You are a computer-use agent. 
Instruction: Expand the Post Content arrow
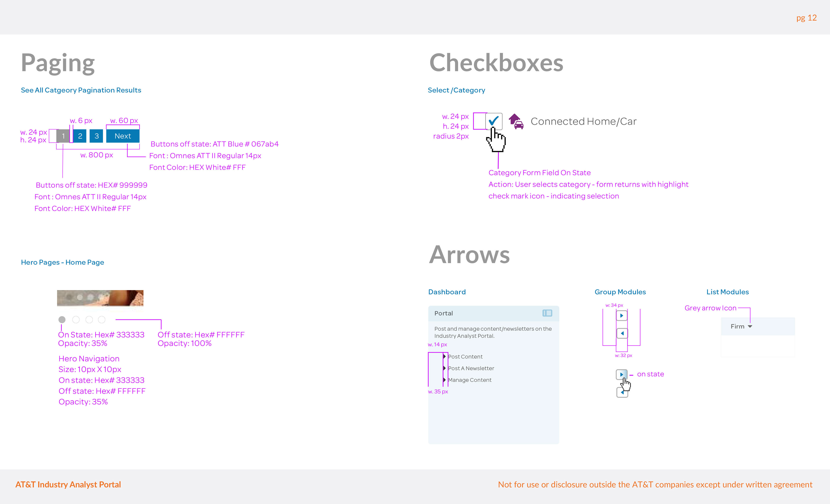tap(444, 357)
